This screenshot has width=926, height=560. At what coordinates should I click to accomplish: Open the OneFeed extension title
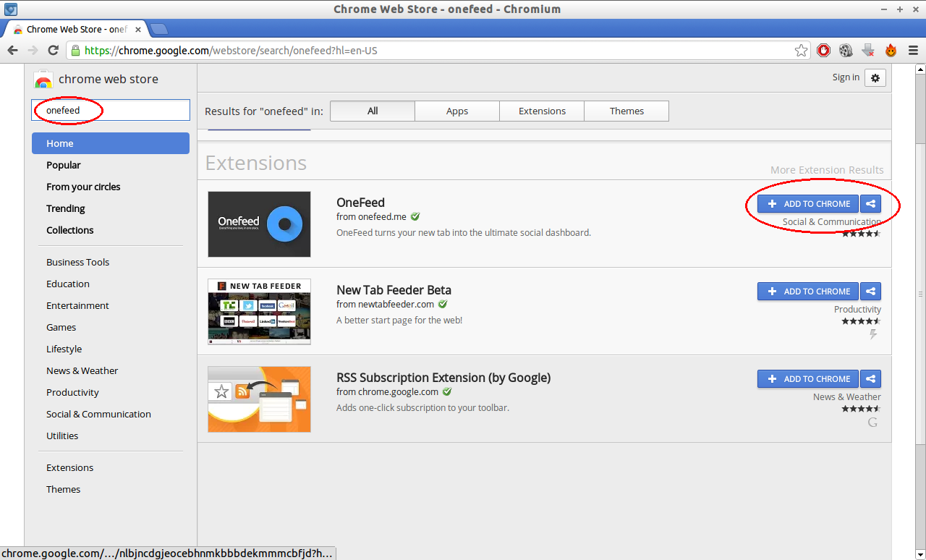click(360, 203)
